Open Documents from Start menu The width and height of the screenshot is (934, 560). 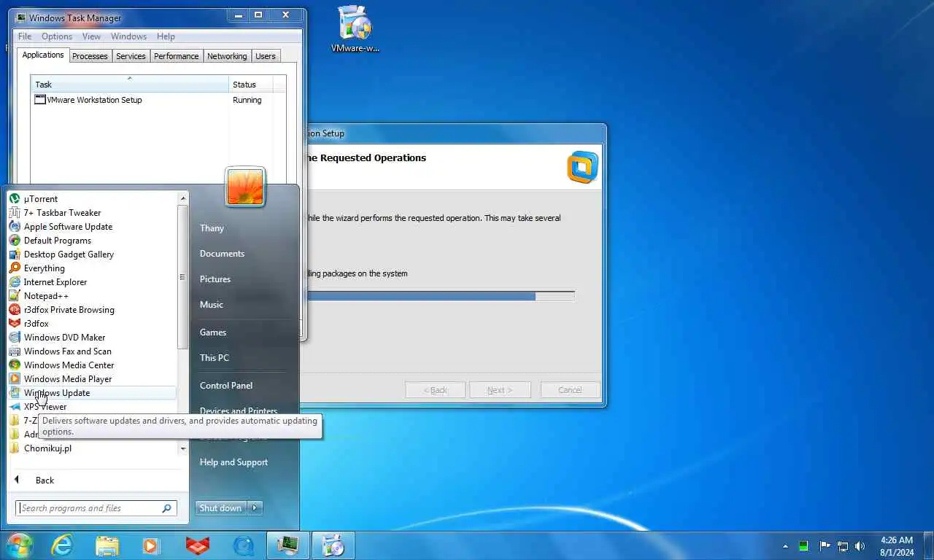[x=222, y=254]
